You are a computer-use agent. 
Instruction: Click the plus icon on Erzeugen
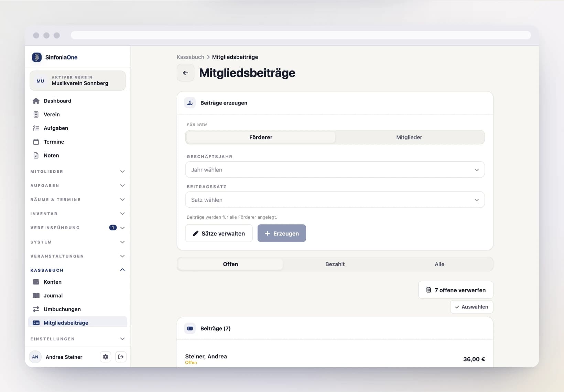point(267,233)
